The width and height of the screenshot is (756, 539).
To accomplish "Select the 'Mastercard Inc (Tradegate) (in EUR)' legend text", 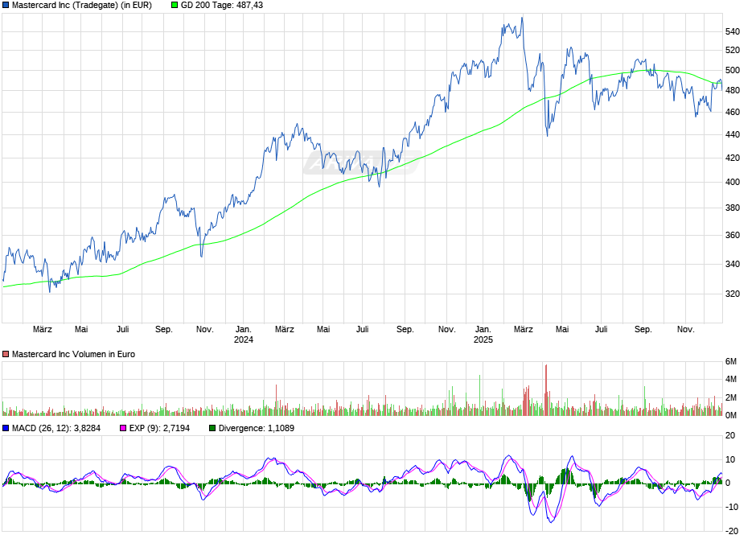I will pyautogui.click(x=81, y=6).
